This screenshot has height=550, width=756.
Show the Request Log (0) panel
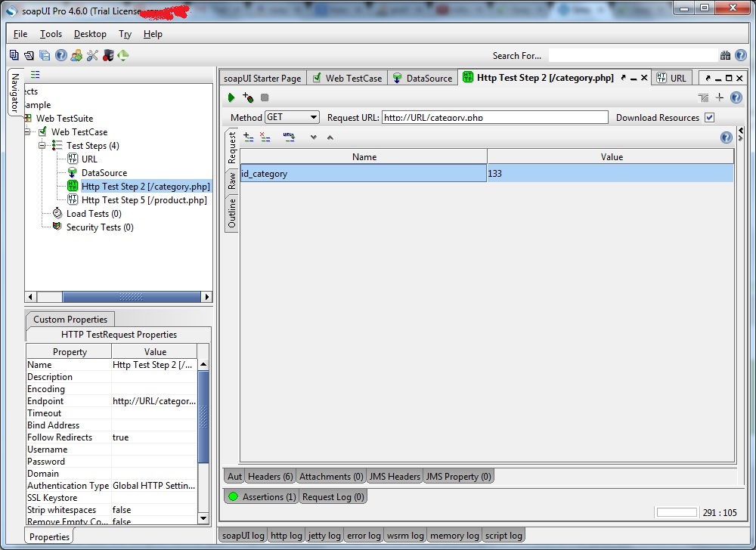[333, 496]
